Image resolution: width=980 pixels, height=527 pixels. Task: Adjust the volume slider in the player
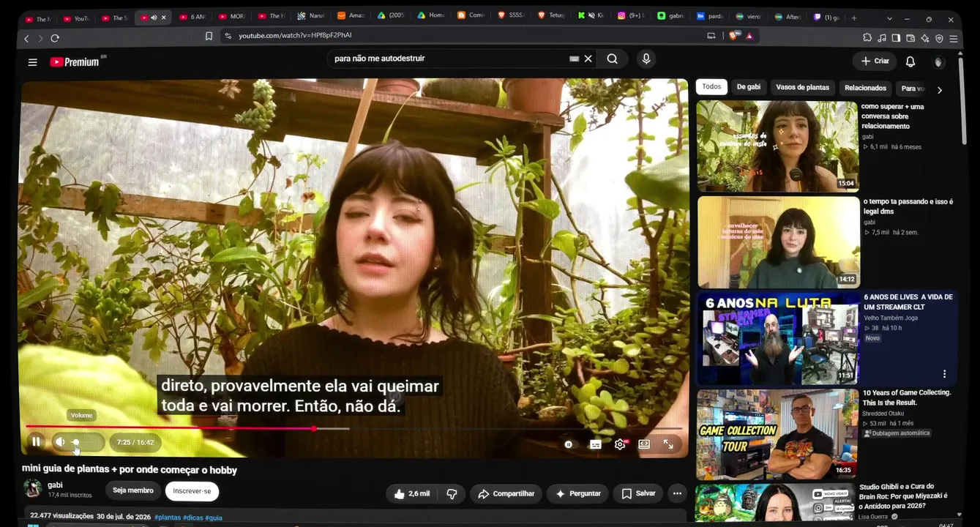click(x=85, y=442)
